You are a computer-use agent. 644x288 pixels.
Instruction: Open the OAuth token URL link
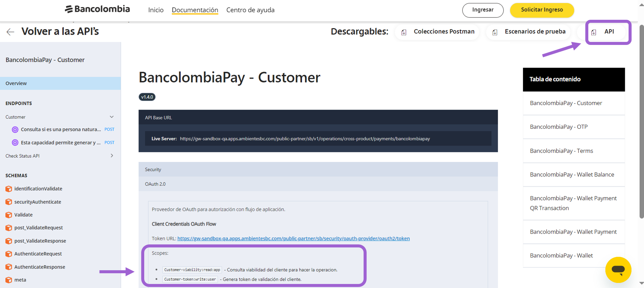(293, 238)
